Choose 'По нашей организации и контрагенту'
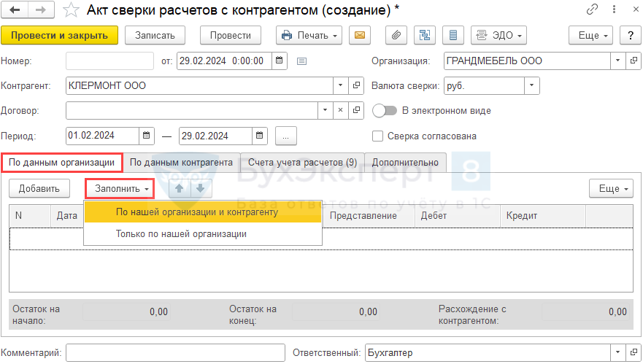 tap(197, 212)
